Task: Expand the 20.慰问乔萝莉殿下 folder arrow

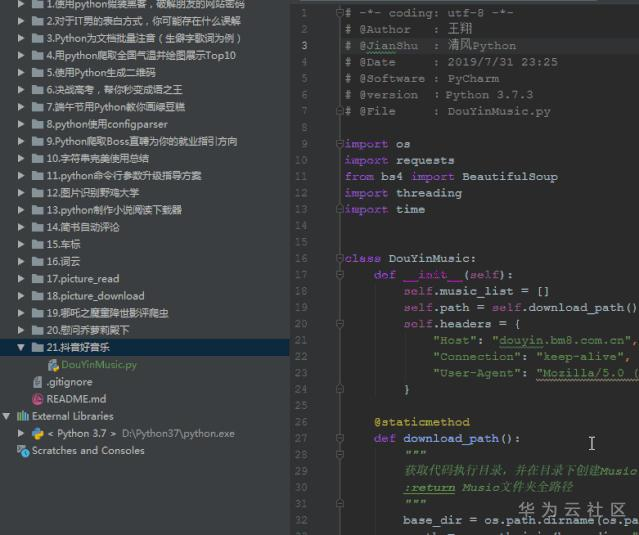Action: tap(21, 330)
